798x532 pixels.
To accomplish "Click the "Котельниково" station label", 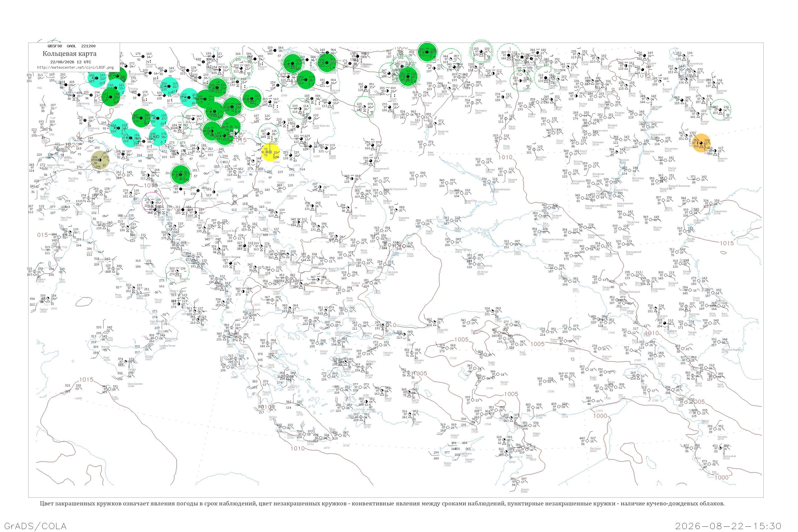I will point(625,203).
